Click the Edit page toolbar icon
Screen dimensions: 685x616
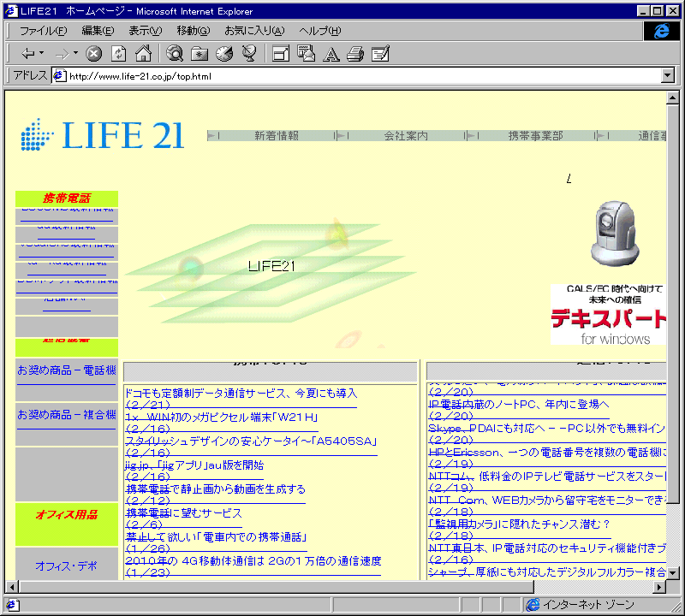(380, 54)
